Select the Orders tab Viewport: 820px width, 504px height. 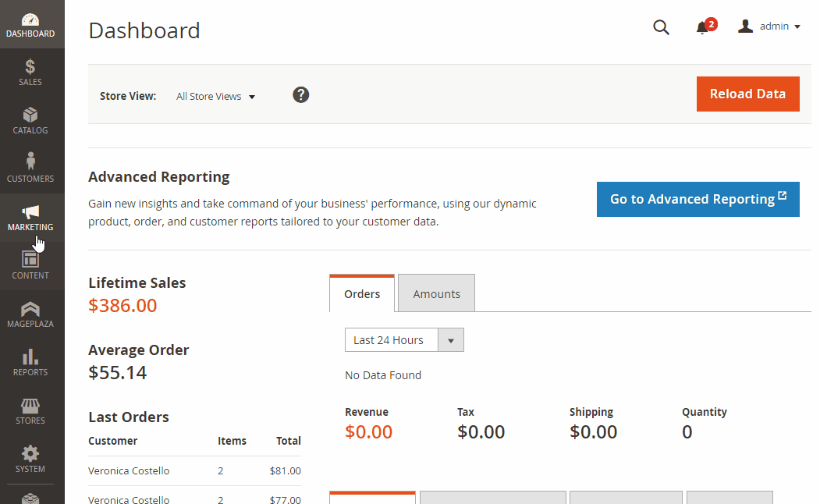362,294
